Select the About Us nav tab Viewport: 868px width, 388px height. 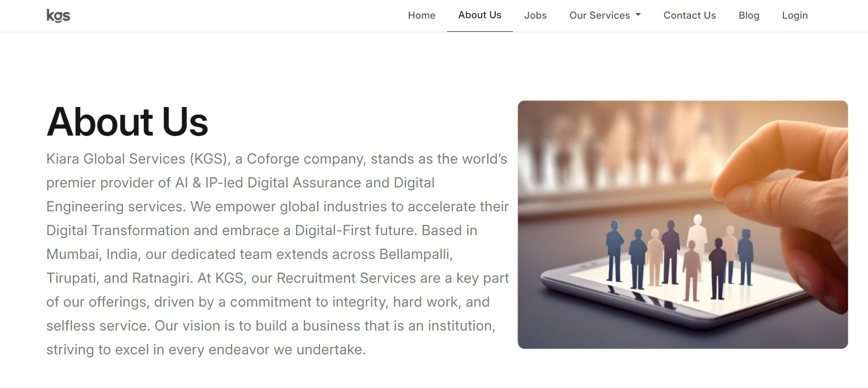(479, 15)
